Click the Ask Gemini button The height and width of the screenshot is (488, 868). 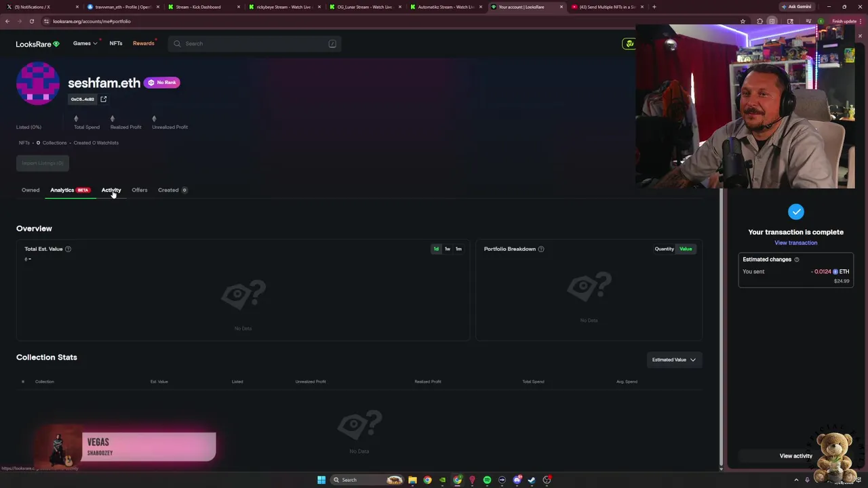pyautogui.click(x=797, y=7)
